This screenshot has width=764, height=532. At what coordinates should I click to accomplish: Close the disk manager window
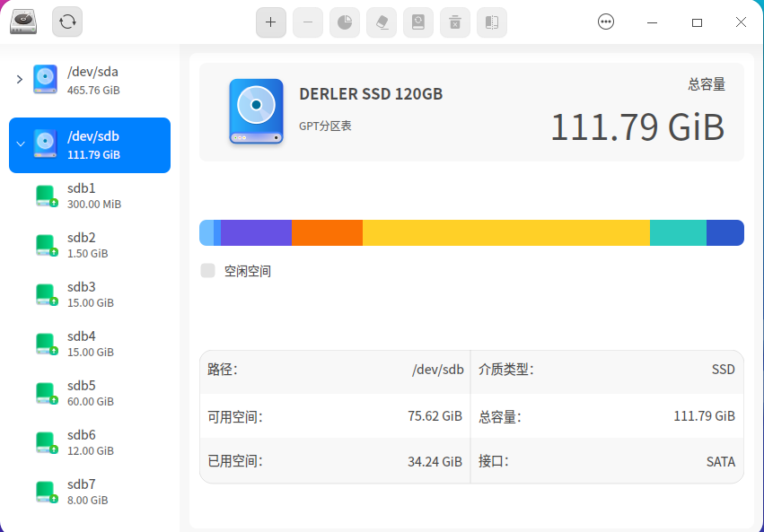tap(741, 22)
